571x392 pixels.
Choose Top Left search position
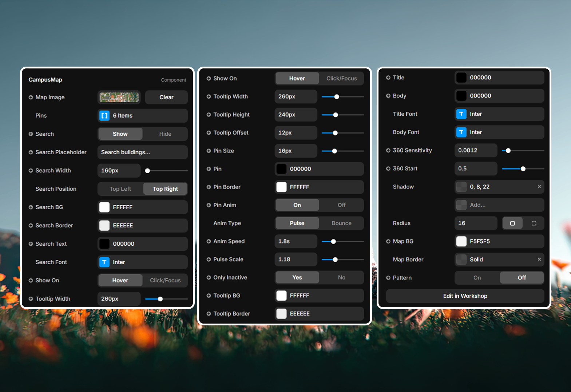120,189
